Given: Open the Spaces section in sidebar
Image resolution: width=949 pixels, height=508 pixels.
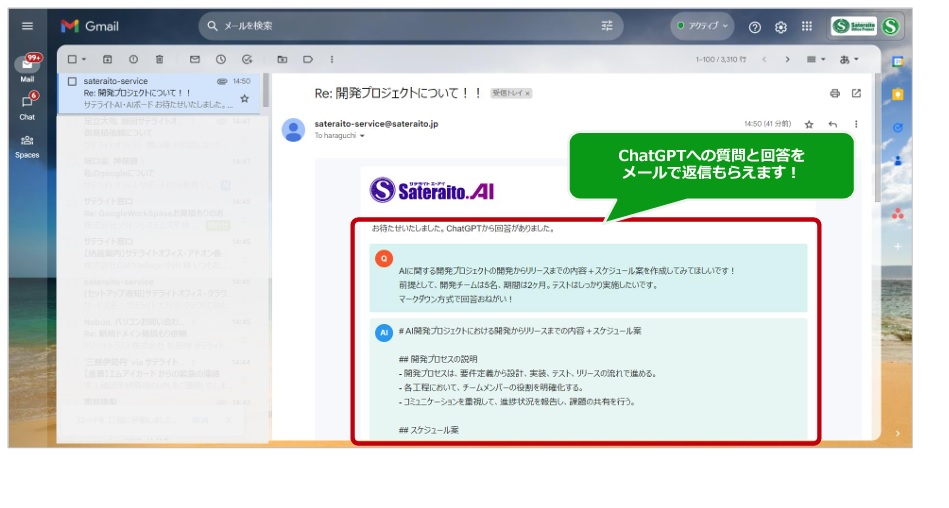Looking at the screenshot, I should (27, 146).
